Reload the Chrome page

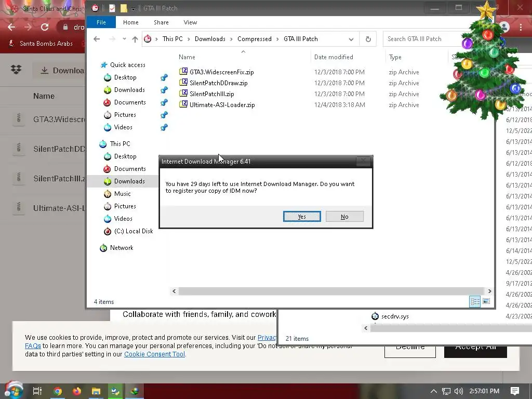[x=45, y=27]
